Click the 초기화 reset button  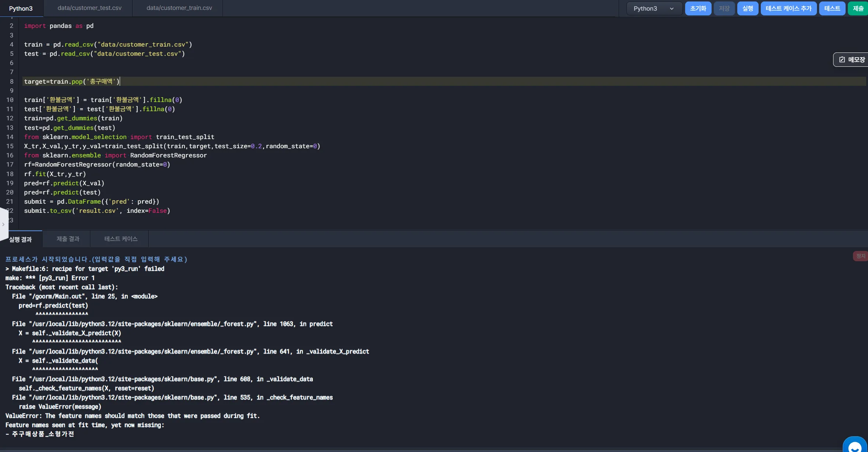click(698, 8)
